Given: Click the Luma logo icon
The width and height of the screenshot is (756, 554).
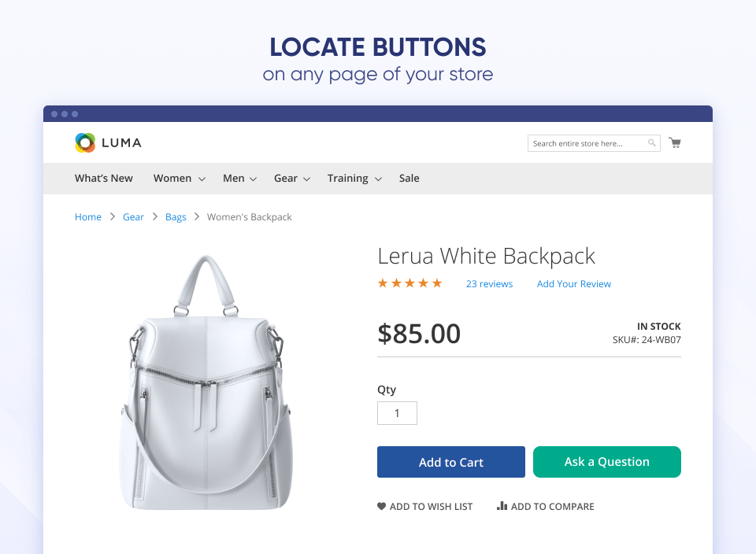Looking at the screenshot, I should tap(85, 142).
